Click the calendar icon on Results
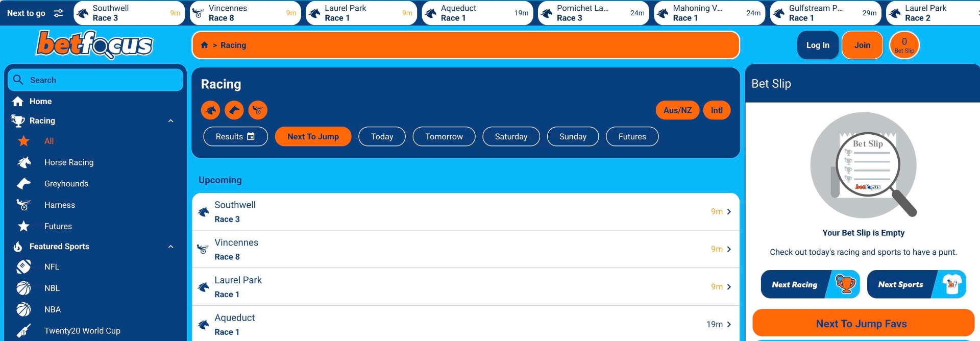The image size is (980, 341). 251,136
